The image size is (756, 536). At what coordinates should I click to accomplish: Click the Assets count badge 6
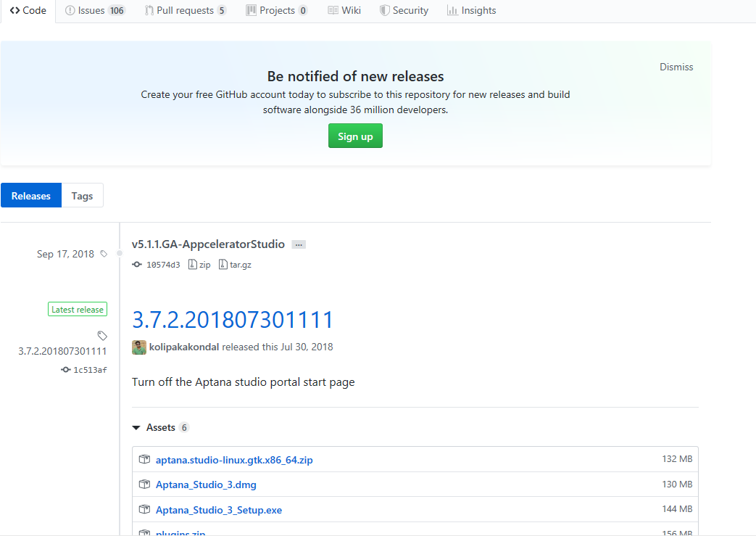click(184, 427)
